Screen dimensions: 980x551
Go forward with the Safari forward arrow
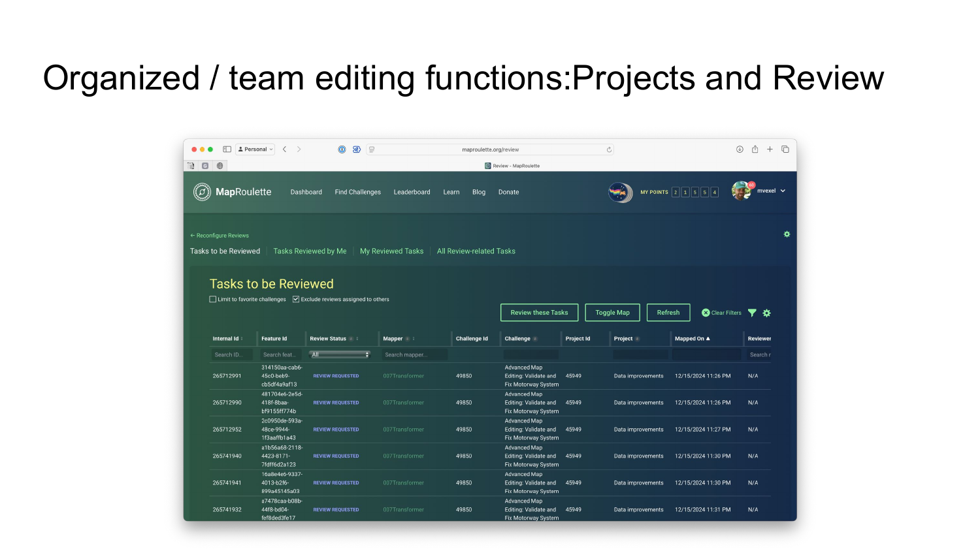click(299, 150)
